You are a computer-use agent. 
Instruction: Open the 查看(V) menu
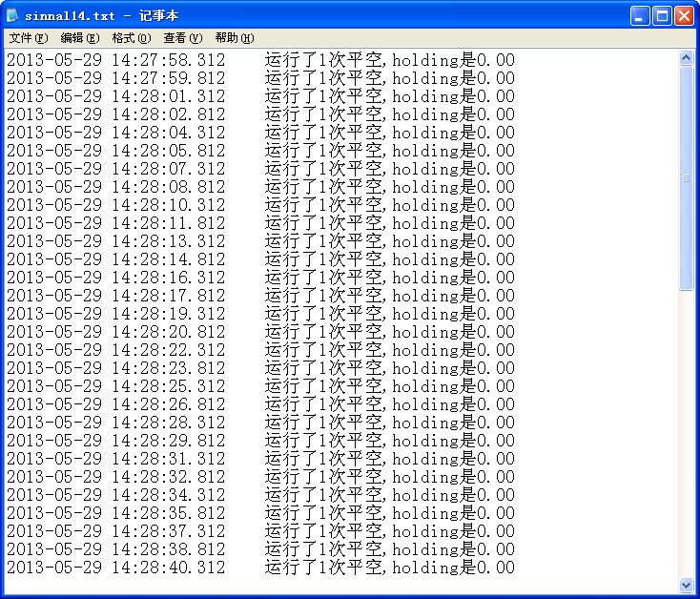tap(183, 38)
